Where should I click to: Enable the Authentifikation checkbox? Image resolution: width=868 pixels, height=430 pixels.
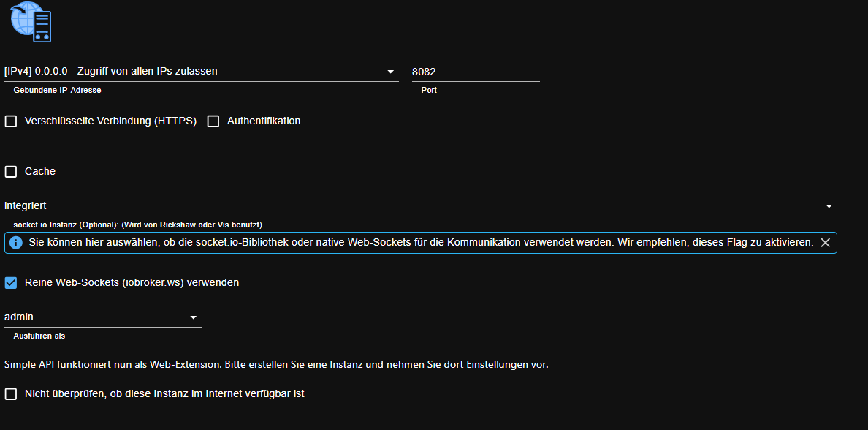[213, 121]
